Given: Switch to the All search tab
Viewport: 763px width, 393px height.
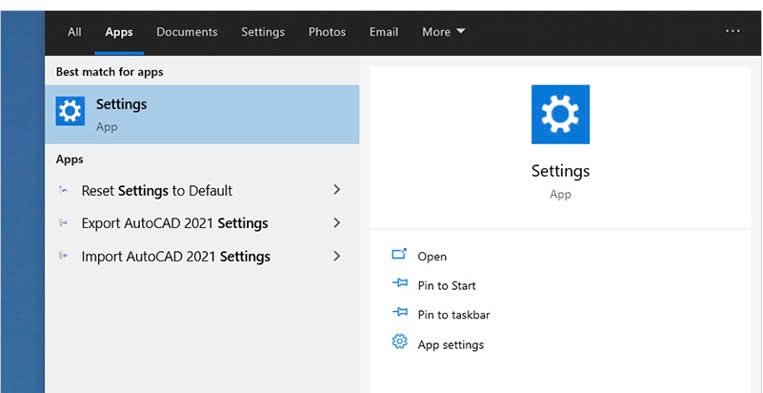Looking at the screenshot, I should 74,32.
